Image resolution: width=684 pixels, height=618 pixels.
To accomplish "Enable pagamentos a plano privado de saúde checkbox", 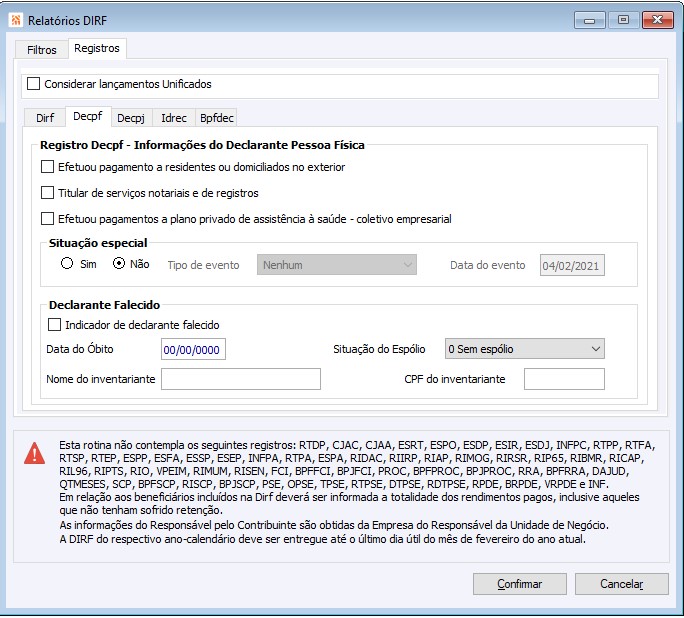I will pos(47,219).
